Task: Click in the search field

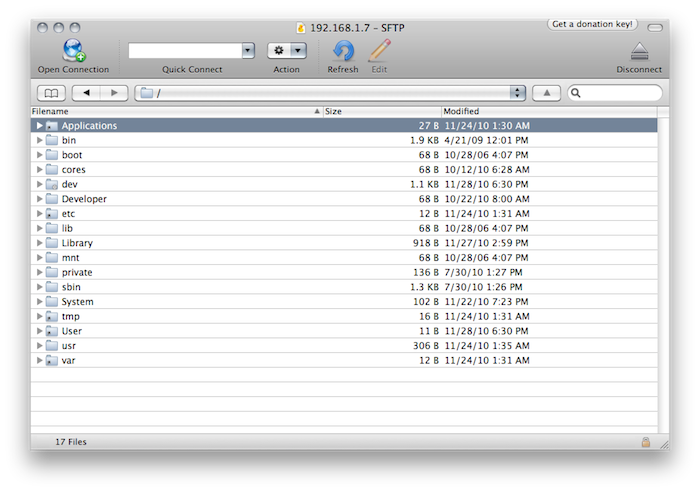Action: 620,93
